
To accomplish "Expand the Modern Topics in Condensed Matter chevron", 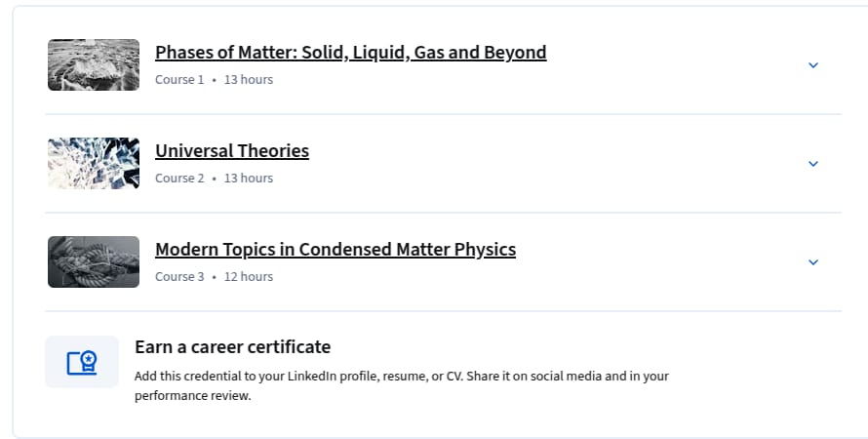I will coord(812,262).
